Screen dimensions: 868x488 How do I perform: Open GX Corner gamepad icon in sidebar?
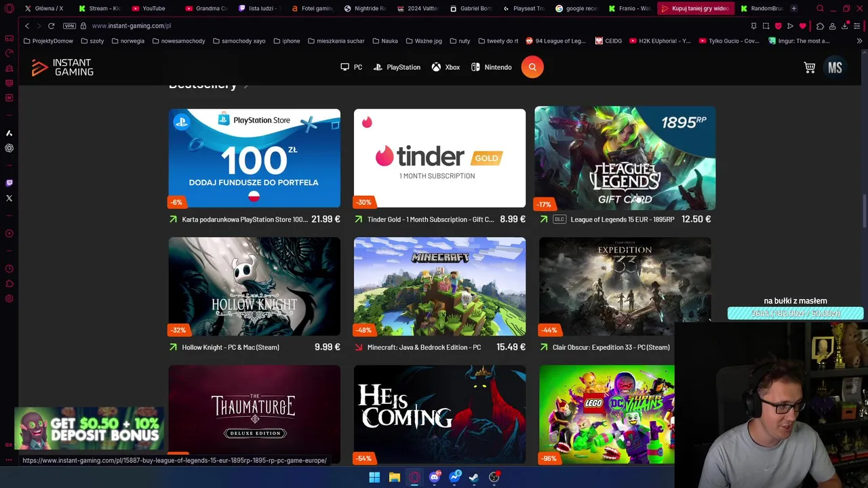click(x=9, y=38)
